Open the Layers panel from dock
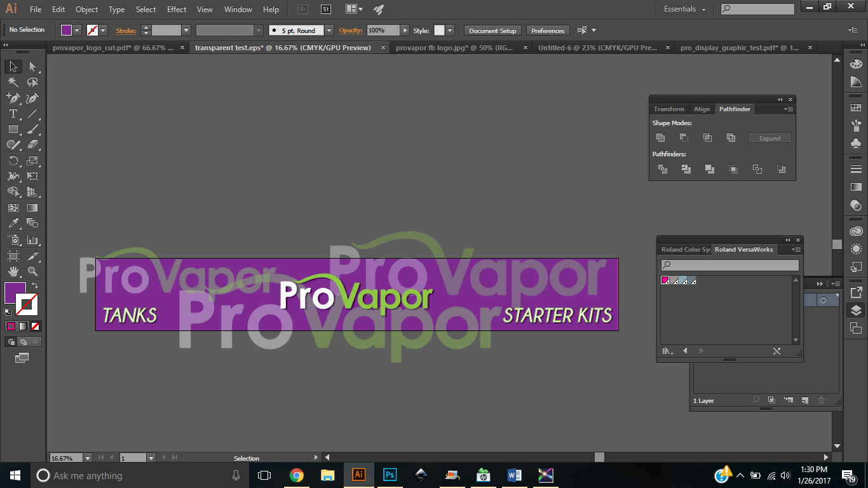 pyautogui.click(x=856, y=310)
